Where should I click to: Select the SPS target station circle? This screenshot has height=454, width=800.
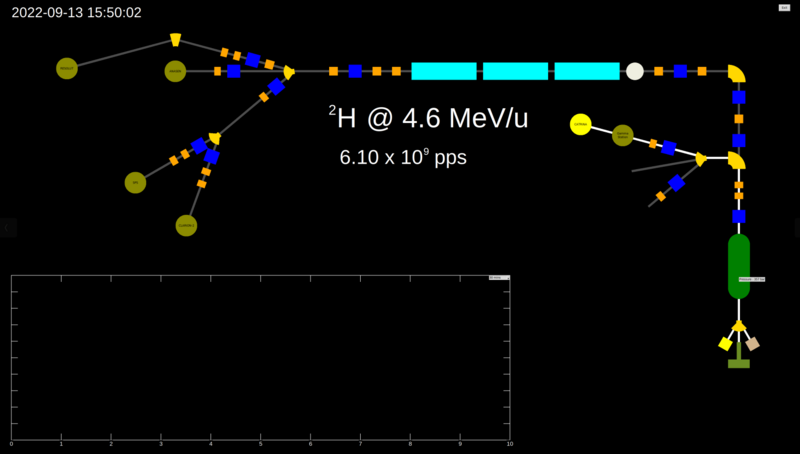[135, 183]
